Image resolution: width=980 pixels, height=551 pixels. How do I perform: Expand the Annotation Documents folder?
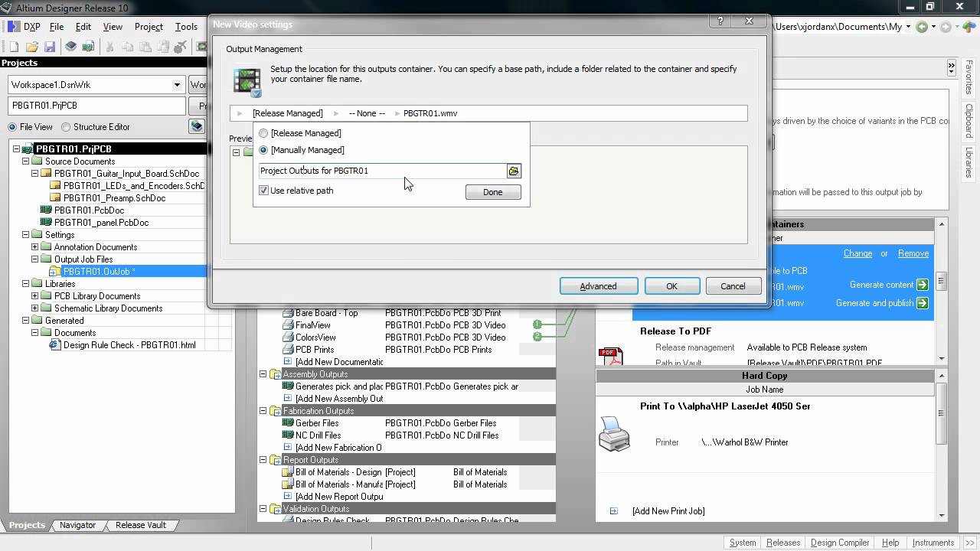34,247
